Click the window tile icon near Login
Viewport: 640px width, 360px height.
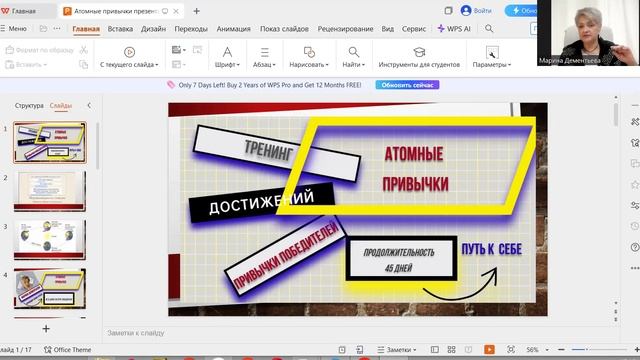[x=448, y=11]
